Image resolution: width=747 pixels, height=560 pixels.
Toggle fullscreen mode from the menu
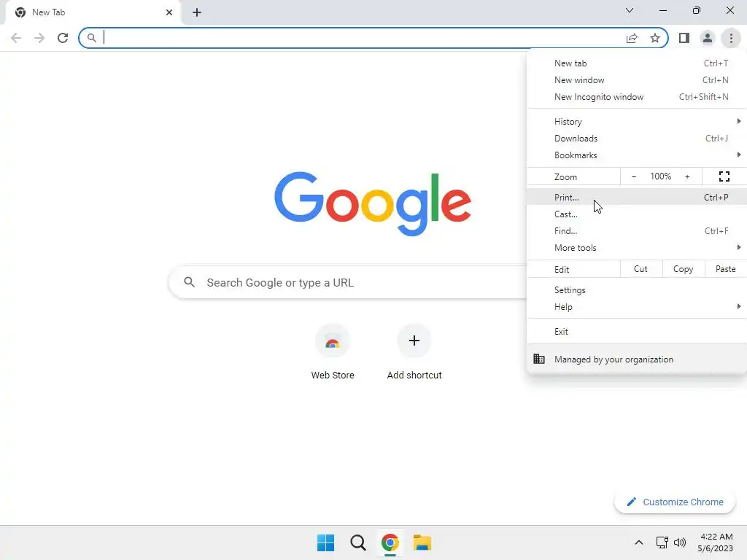pos(724,176)
